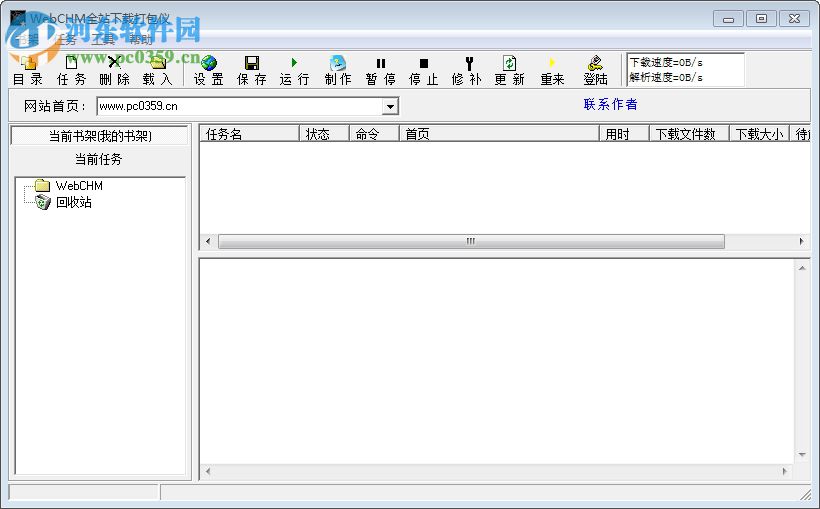This screenshot has width=820, height=509.
Task: Click log pane scroll-right arrow
Action: [784, 471]
